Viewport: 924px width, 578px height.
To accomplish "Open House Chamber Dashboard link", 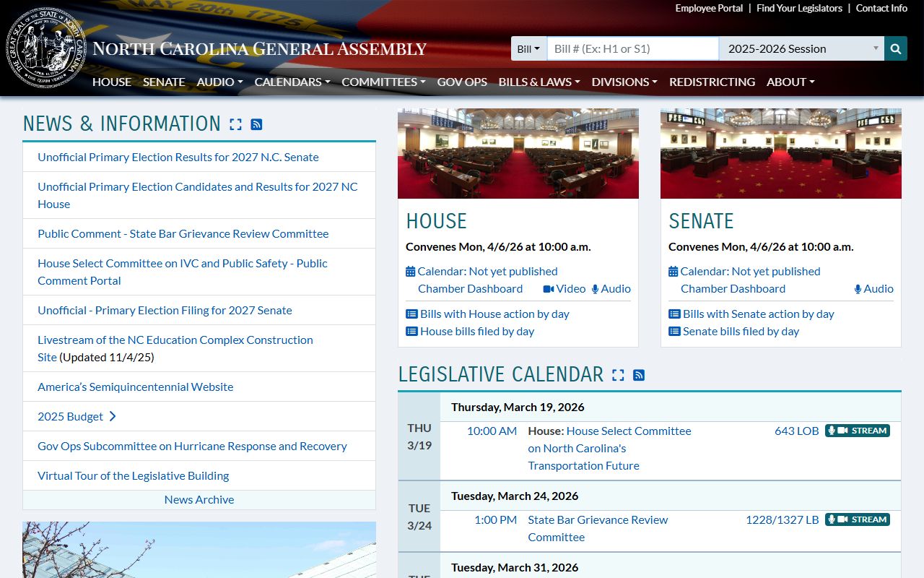I will pyautogui.click(x=470, y=288).
